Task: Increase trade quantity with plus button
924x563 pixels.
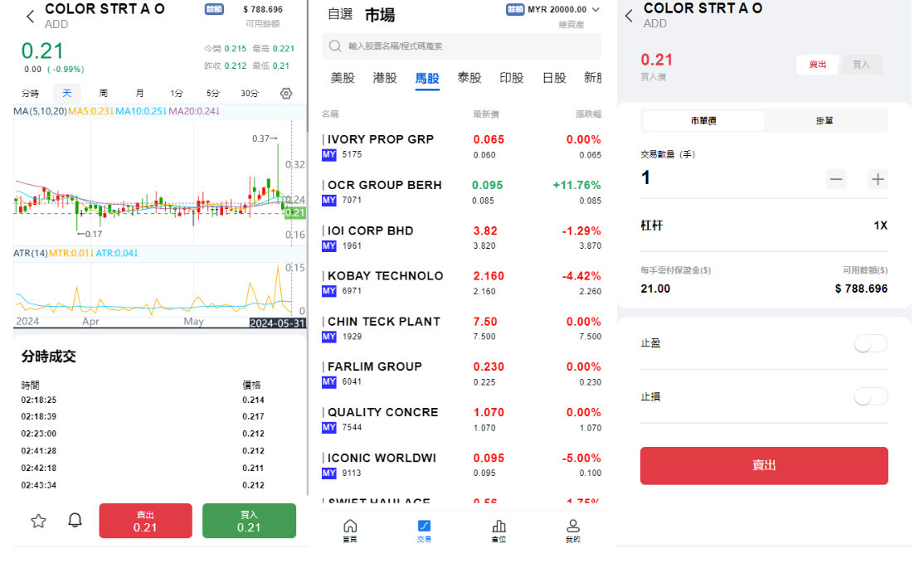Action: tap(878, 179)
